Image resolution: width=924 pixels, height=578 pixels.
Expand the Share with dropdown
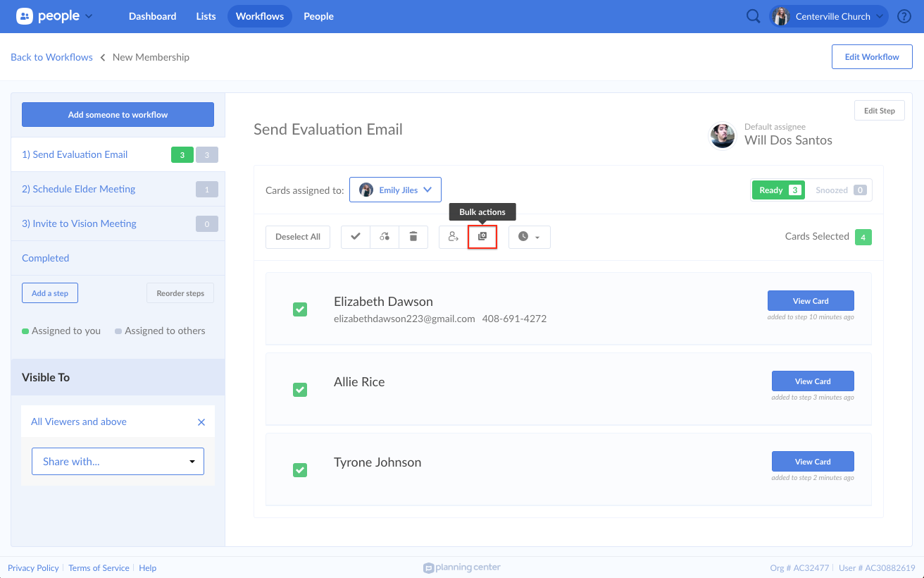tap(118, 462)
